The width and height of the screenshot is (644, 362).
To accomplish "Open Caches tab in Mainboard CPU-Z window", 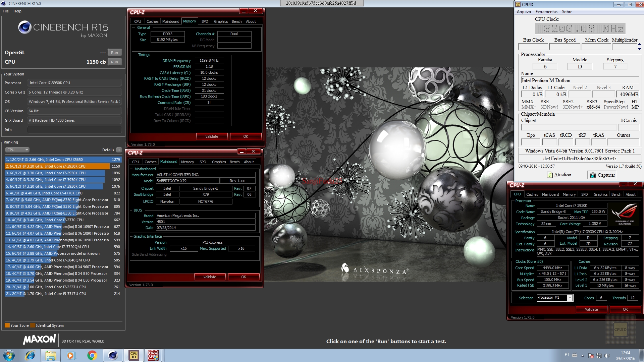I will pos(150,162).
